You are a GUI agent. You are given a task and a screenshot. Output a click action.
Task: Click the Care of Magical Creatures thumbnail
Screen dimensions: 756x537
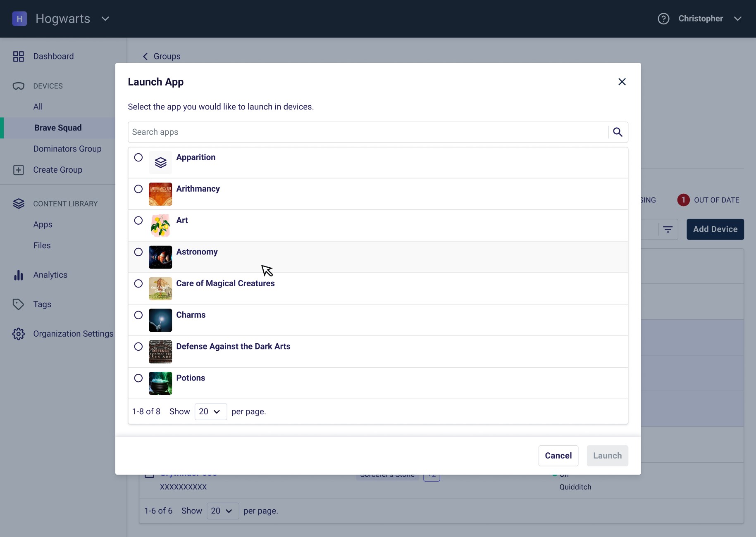pyautogui.click(x=160, y=289)
